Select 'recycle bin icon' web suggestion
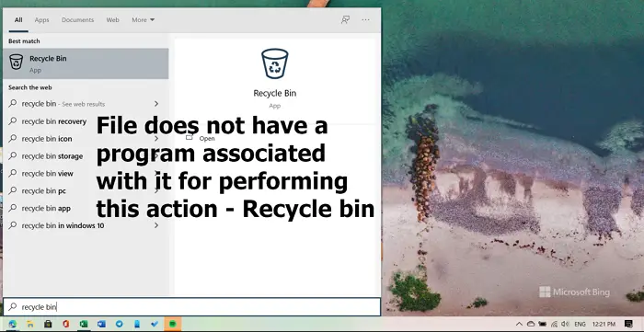The image size is (644, 332). (x=86, y=139)
